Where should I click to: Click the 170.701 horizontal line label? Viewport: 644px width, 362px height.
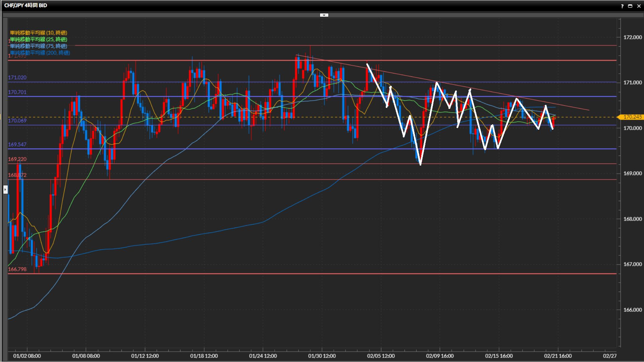[17, 92]
